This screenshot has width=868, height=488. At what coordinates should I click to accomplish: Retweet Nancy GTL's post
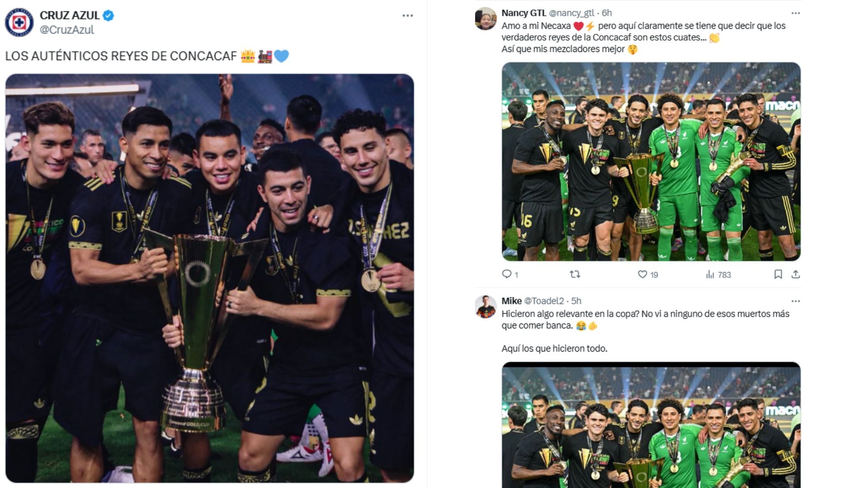click(575, 274)
